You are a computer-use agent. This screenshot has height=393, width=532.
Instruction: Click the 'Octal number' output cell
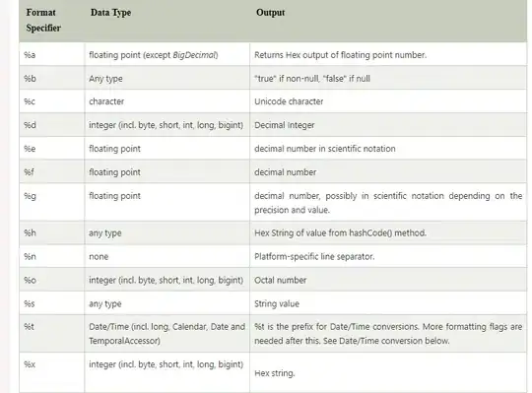coord(388,280)
